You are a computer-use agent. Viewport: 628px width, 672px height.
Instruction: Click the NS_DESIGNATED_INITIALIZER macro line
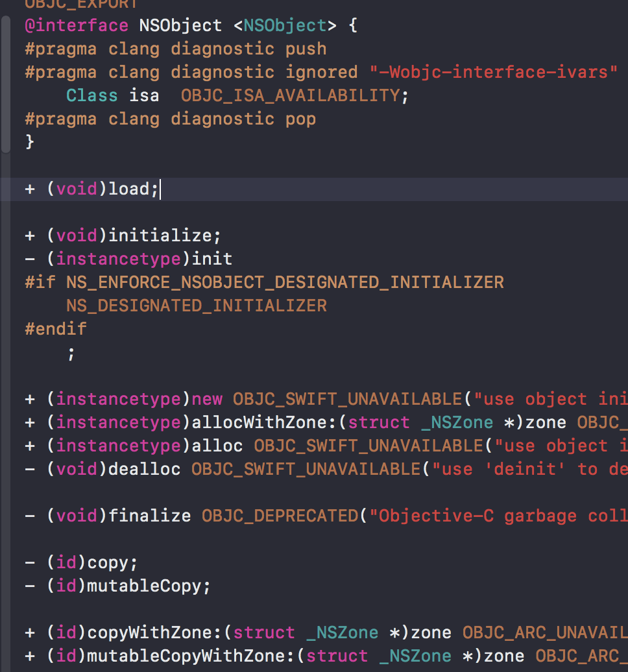[x=197, y=306]
